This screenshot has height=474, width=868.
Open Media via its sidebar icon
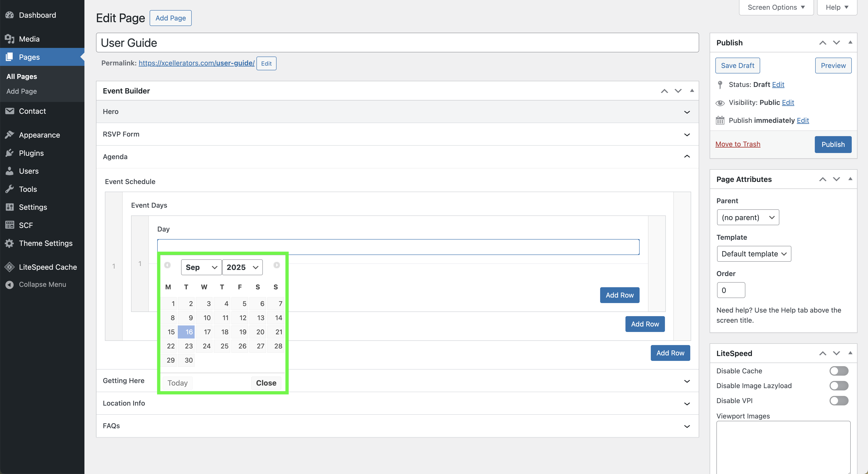click(x=9, y=39)
